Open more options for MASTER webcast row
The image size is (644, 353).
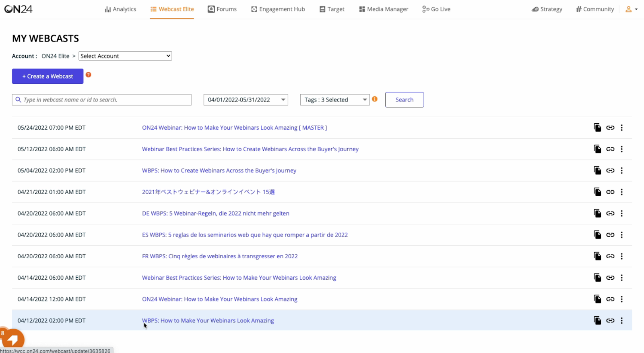[622, 128]
